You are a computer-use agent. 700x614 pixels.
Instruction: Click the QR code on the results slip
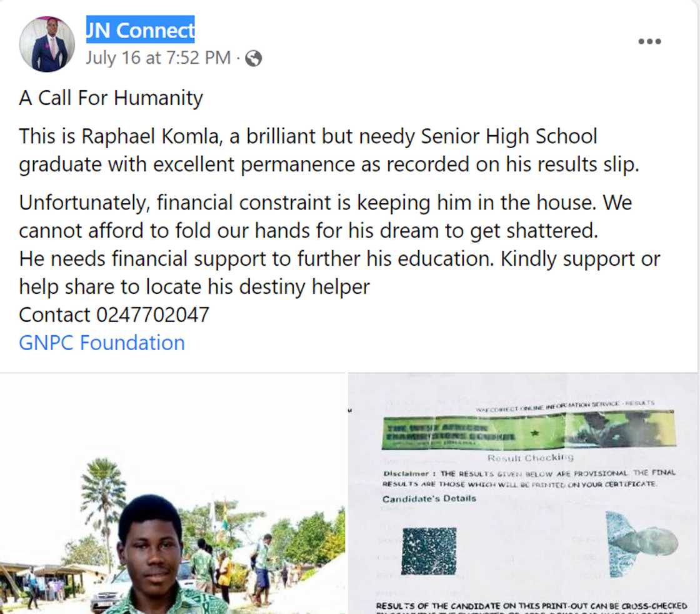point(428,550)
